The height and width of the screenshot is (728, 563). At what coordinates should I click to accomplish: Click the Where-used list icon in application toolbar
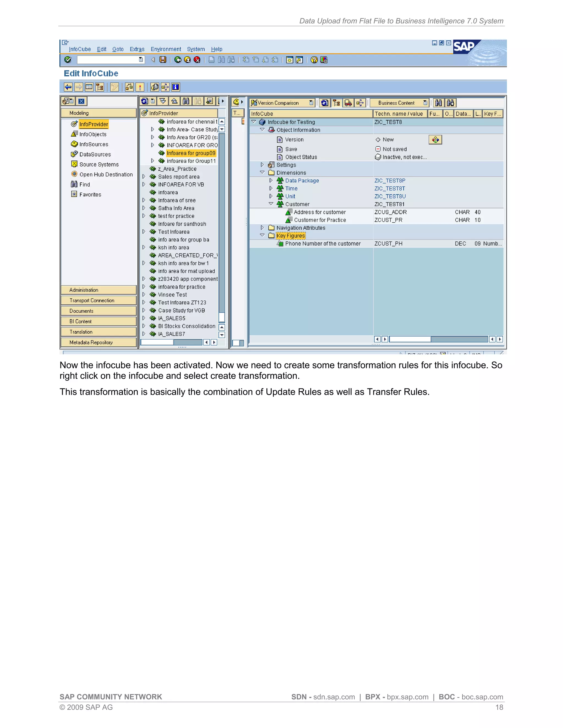165,87
